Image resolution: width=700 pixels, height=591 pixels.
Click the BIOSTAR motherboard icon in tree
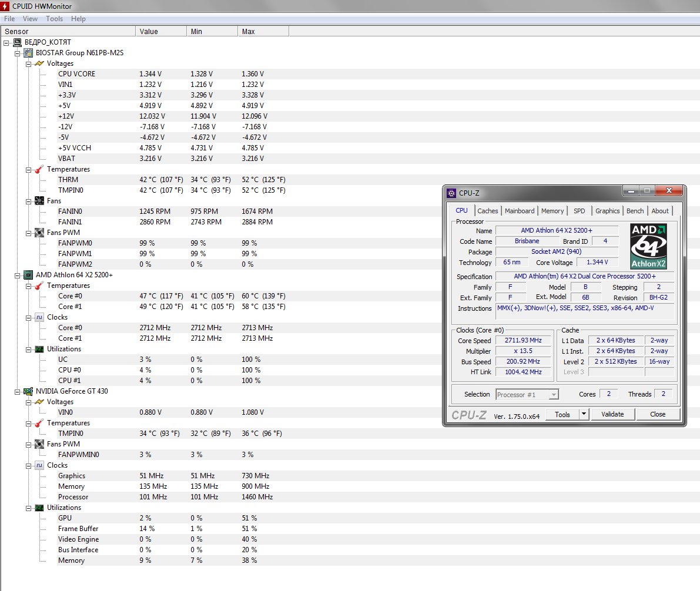coord(28,53)
